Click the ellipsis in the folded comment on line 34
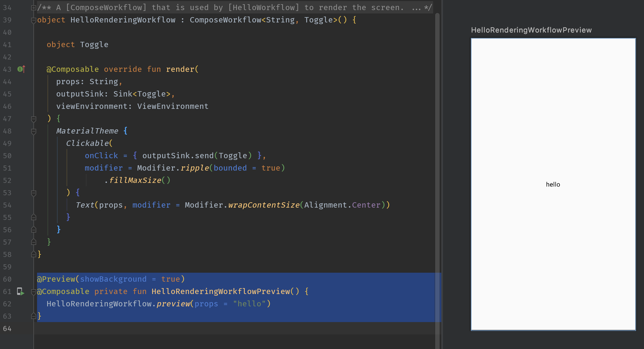This screenshot has height=349, width=644. pos(416,8)
